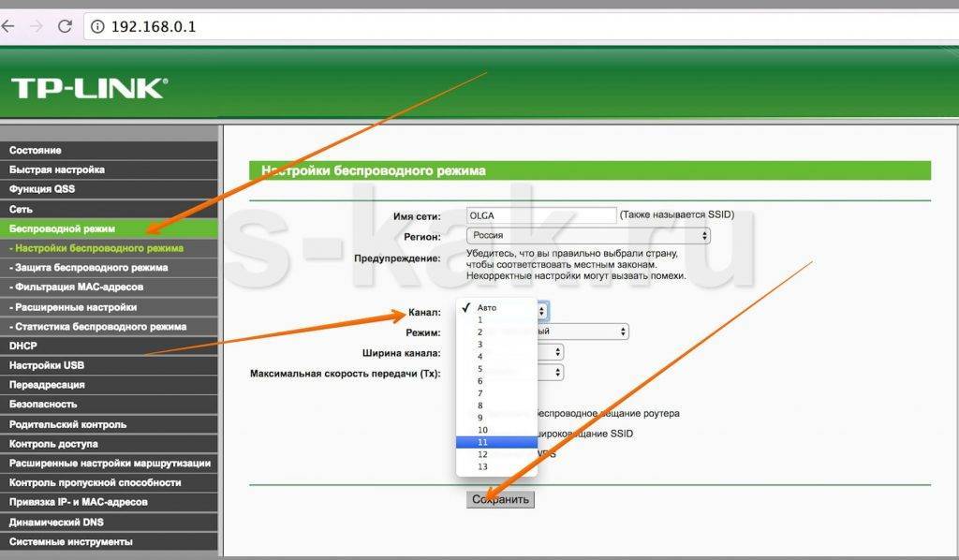Open the Регион dropdown showing Россия
This screenshot has height=560, width=959.
588,235
